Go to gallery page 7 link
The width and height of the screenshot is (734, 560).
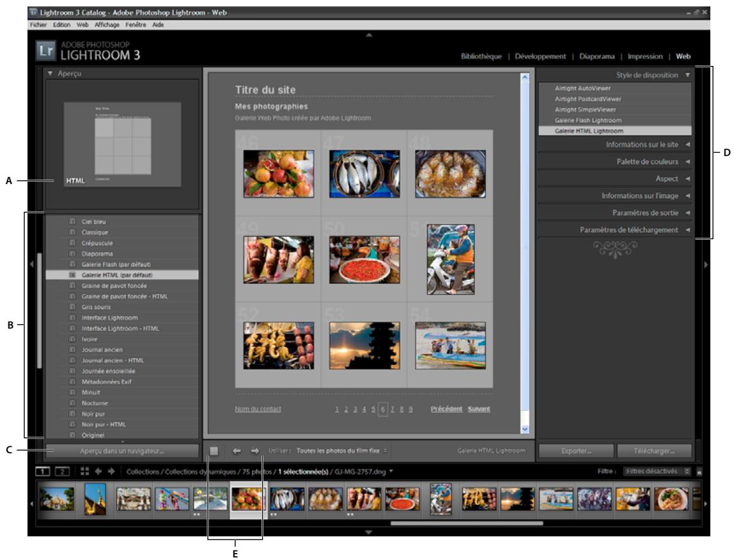click(x=393, y=409)
